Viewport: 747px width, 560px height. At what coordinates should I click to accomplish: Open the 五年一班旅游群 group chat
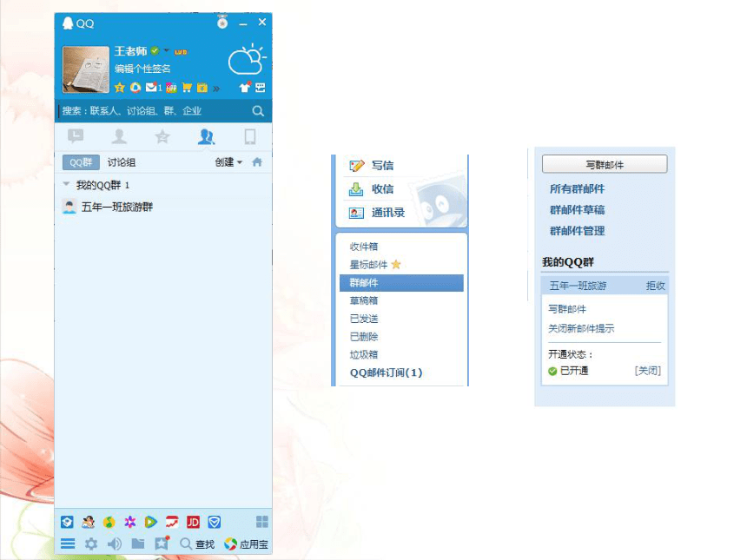[x=163, y=207]
